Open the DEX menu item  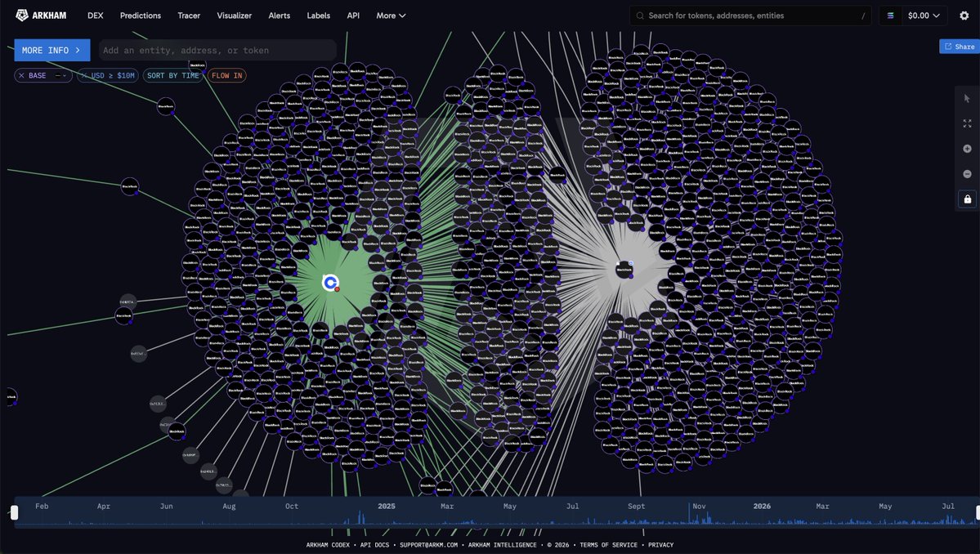(95, 16)
